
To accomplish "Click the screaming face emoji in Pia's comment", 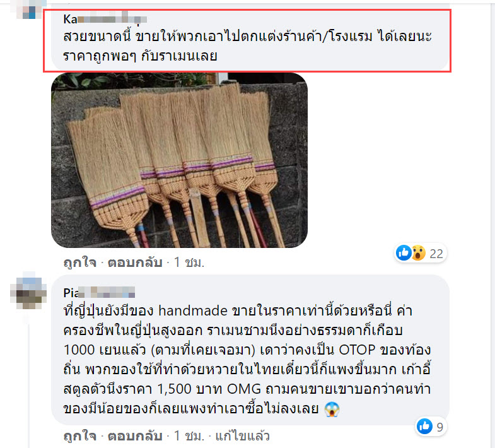I will click(332, 409).
